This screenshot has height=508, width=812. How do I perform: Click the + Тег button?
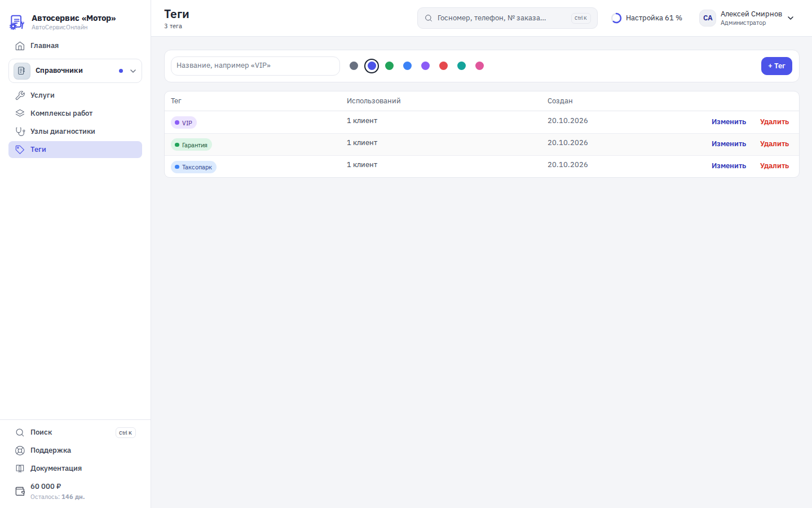pos(776,66)
